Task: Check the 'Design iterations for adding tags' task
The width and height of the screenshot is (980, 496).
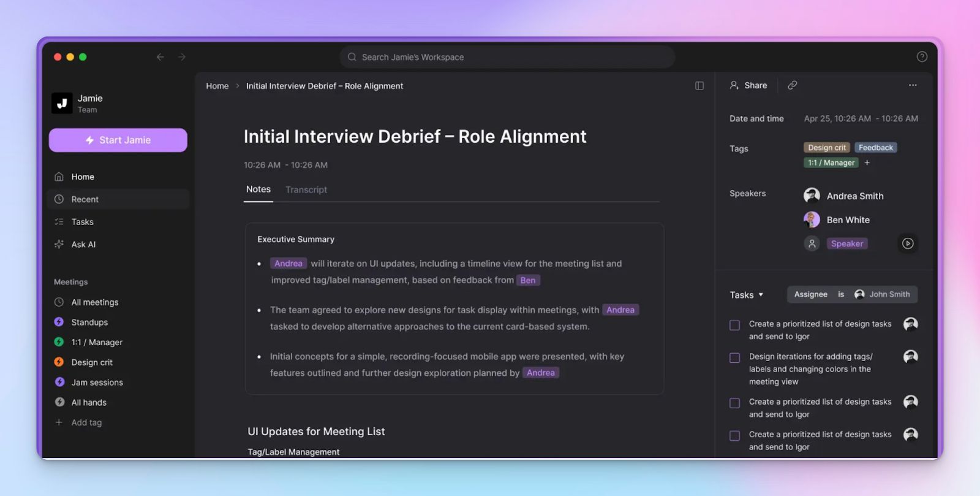Action: 734,357
